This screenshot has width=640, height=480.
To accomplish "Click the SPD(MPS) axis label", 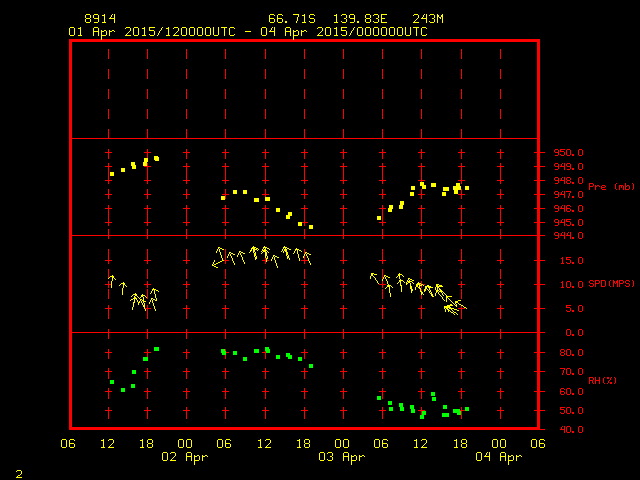I will pos(611,284).
